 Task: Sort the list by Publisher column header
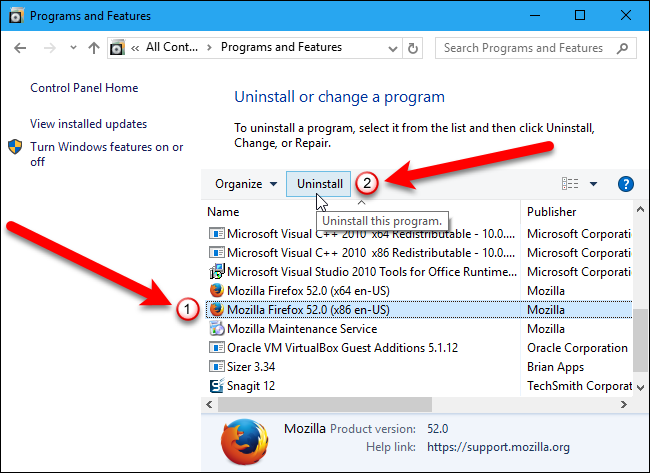(552, 212)
